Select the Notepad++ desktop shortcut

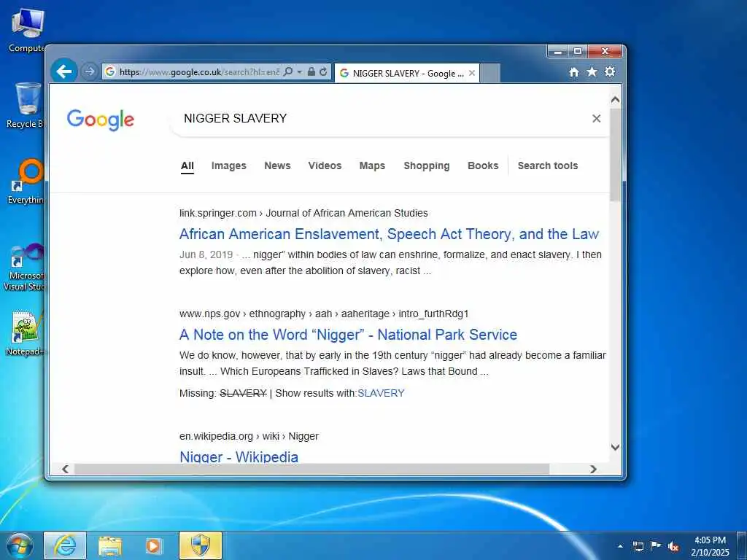pos(24,333)
